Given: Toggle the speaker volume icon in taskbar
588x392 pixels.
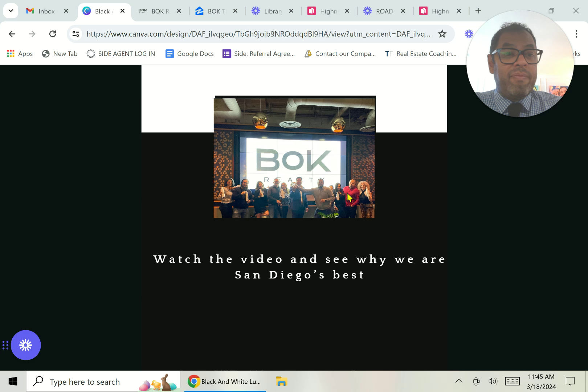Looking at the screenshot, I should [x=493, y=381].
